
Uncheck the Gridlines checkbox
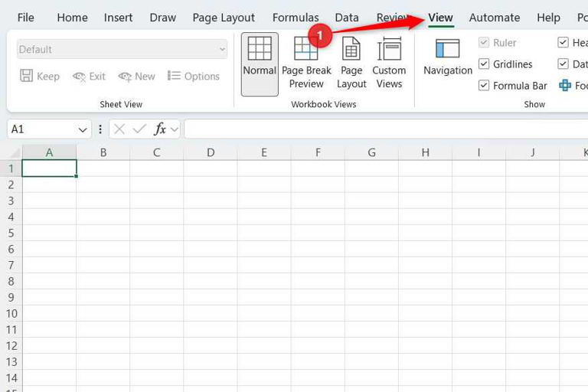[484, 64]
